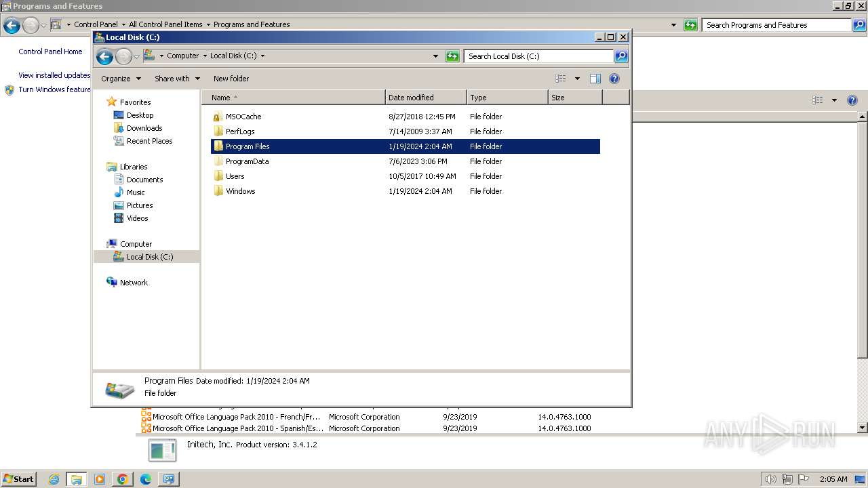The width and height of the screenshot is (868, 488).
Task: Select the highlighted Program Files folder
Action: (406, 146)
